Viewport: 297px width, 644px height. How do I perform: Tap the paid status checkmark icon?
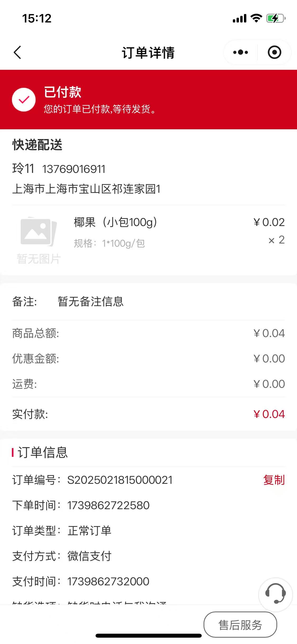click(24, 100)
